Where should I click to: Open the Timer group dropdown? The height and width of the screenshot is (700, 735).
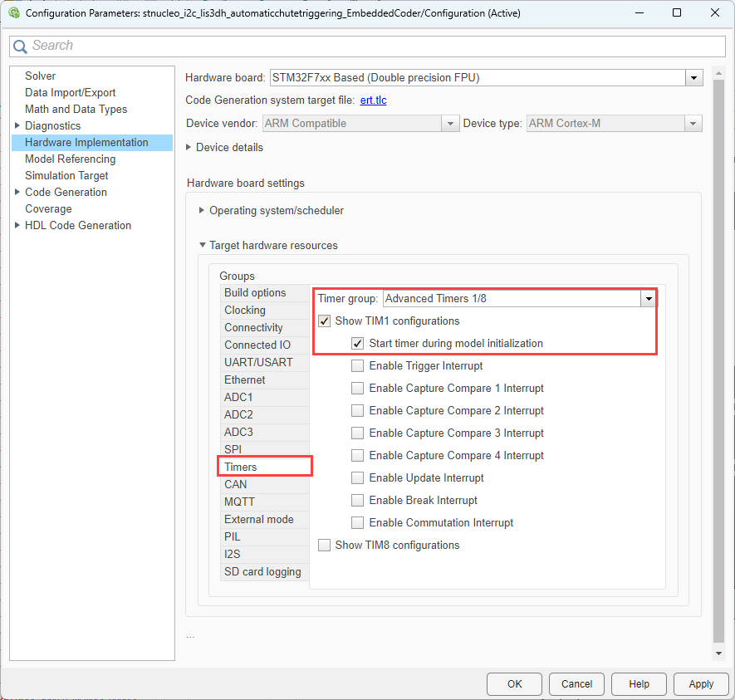click(x=649, y=297)
